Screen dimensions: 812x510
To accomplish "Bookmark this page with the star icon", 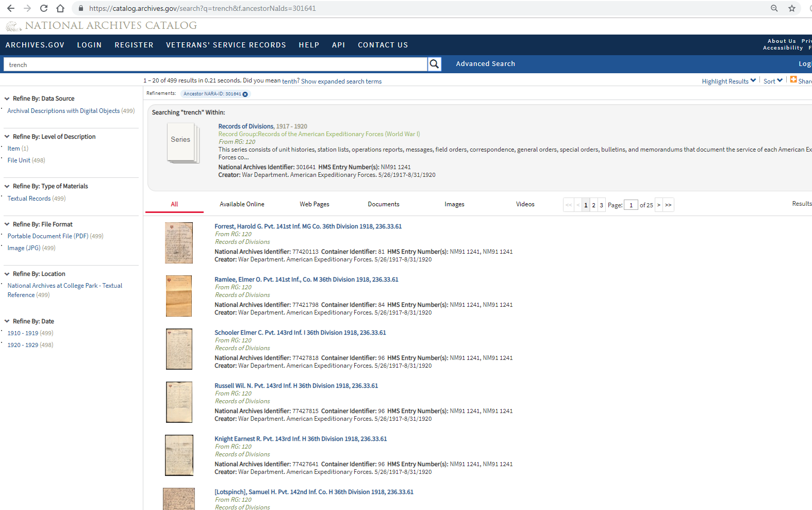I will 792,8.
